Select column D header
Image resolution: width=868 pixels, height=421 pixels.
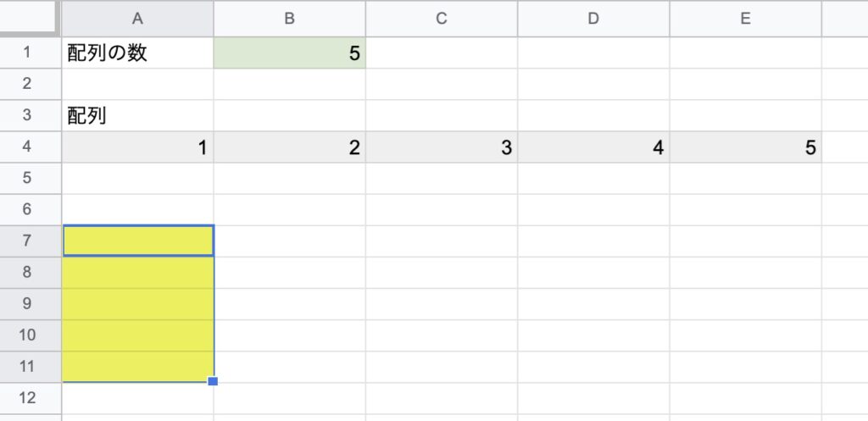(593, 19)
